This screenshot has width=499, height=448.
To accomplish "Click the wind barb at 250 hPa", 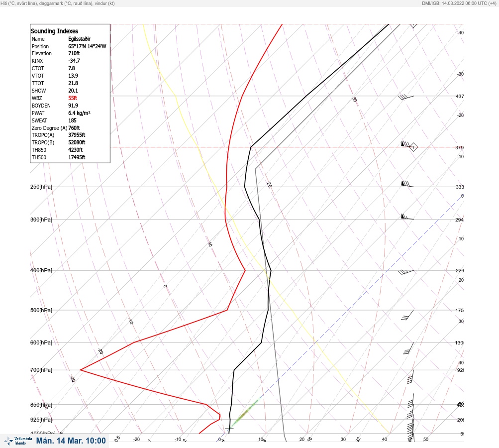I will pyautogui.click(x=407, y=184).
